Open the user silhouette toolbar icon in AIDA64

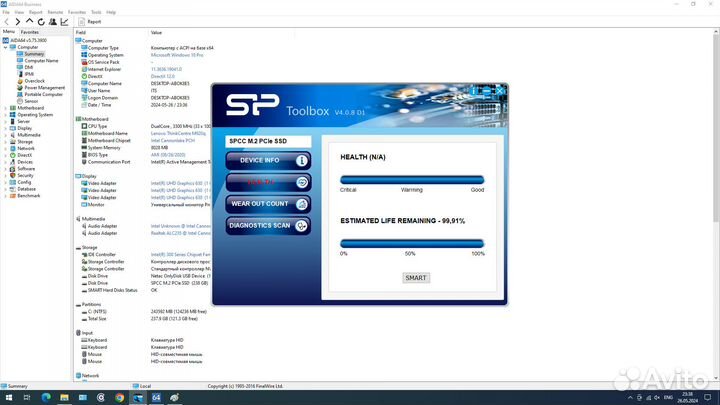tap(53, 22)
